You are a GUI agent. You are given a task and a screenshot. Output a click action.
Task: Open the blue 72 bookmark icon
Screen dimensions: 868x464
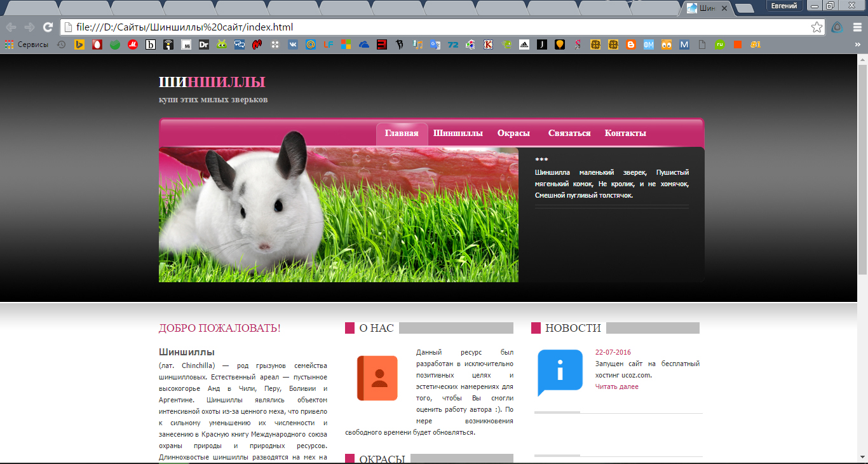[453, 44]
